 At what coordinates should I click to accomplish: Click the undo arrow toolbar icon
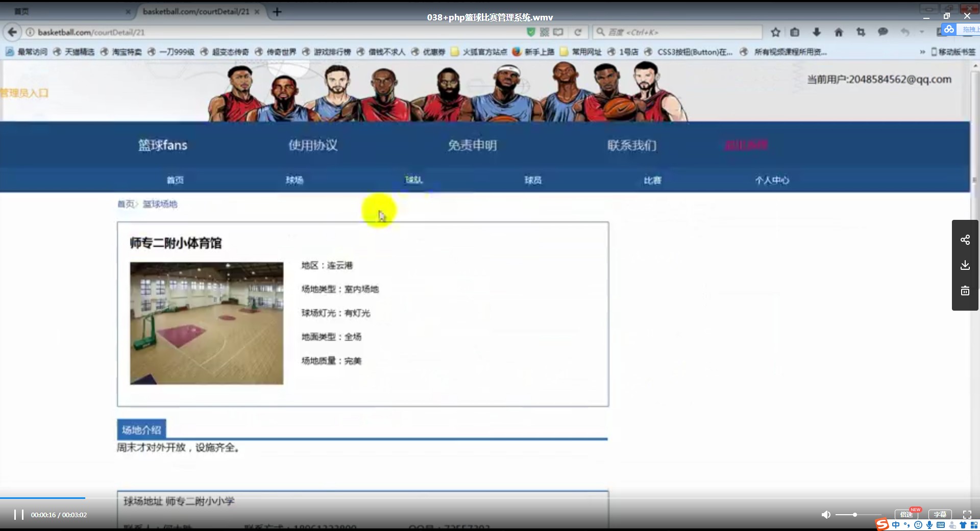pos(905,32)
